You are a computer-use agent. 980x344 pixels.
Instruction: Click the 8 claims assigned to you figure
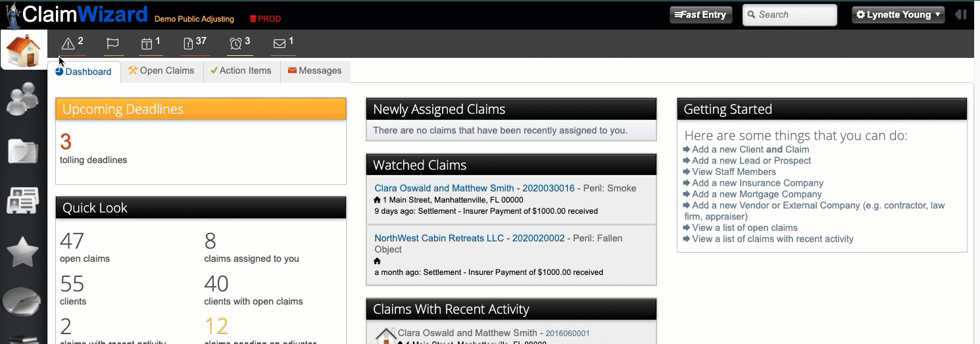(x=210, y=241)
